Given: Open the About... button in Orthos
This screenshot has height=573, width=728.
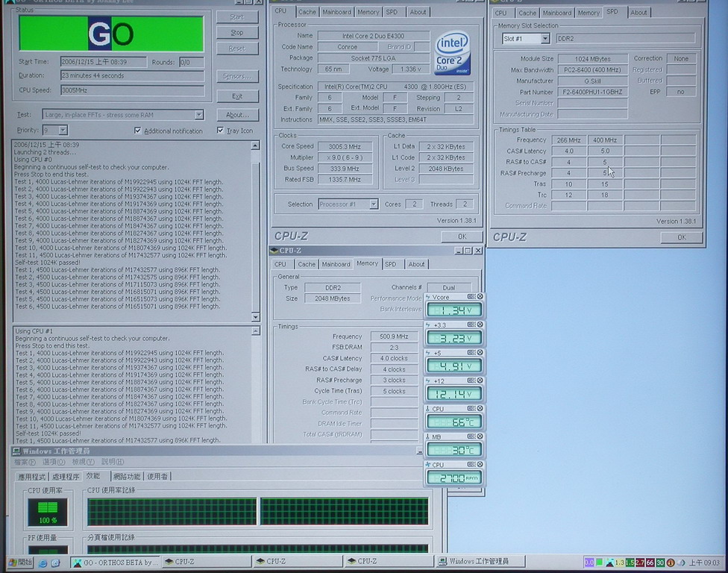Looking at the screenshot, I should click(237, 115).
